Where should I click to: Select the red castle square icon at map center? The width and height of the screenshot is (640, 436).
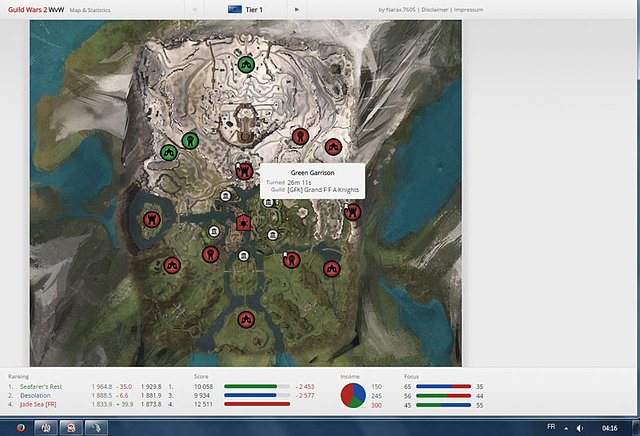(x=243, y=222)
